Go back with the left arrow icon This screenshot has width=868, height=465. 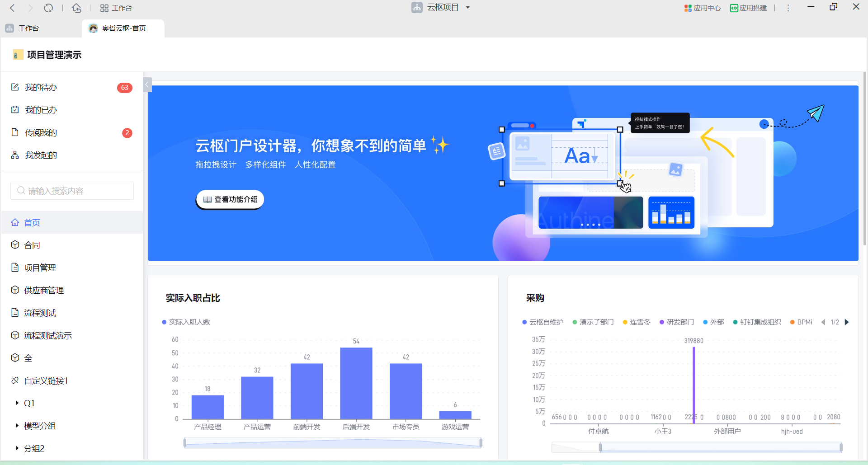tap(13, 8)
